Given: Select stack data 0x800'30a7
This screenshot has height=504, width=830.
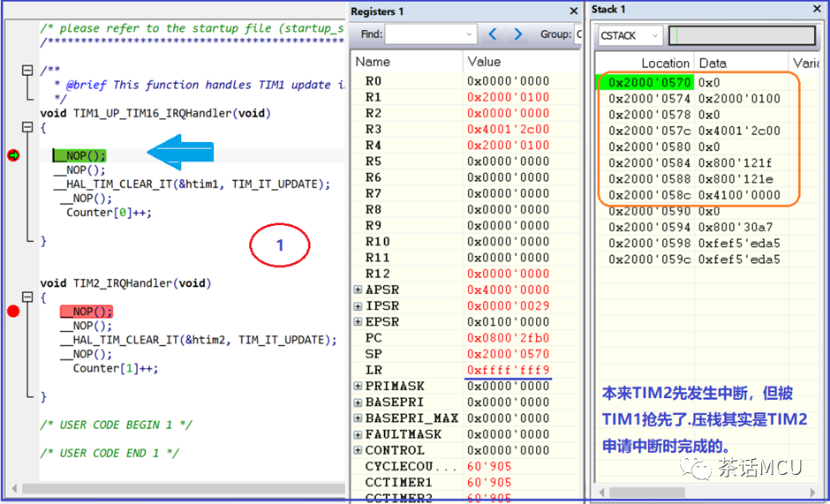Looking at the screenshot, I should tap(735, 227).
